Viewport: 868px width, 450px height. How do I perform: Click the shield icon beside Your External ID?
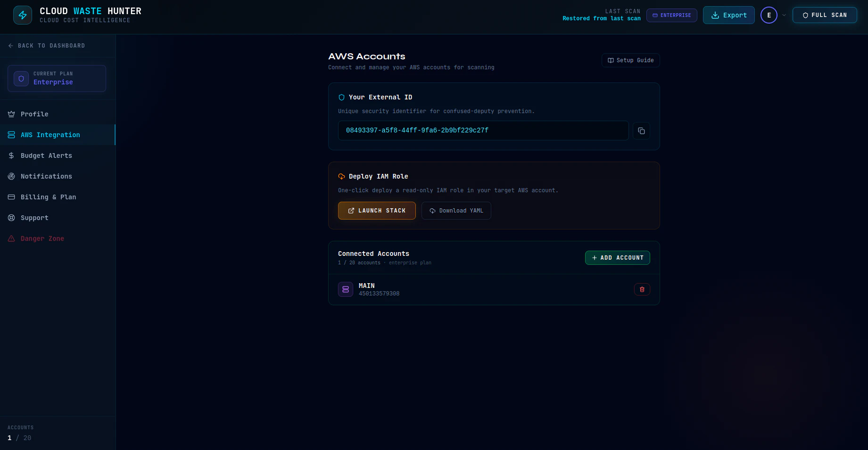(x=341, y=97)
